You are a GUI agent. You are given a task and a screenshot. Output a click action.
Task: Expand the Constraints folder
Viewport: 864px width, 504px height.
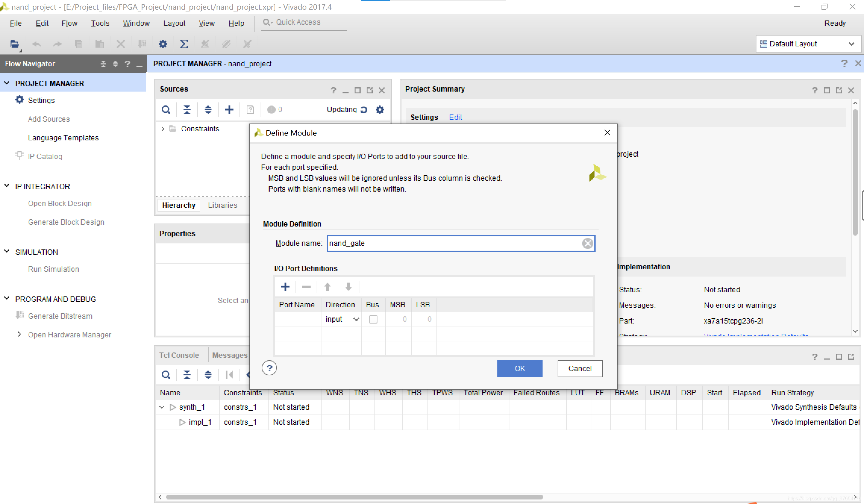pos(163,129)
